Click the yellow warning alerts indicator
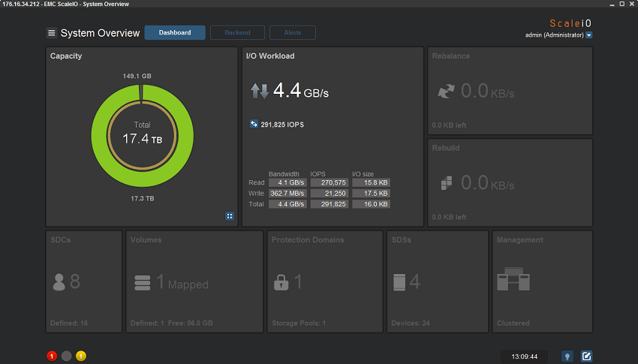The width and height of the screenshot is (638, 364). [x=81, y=356]
